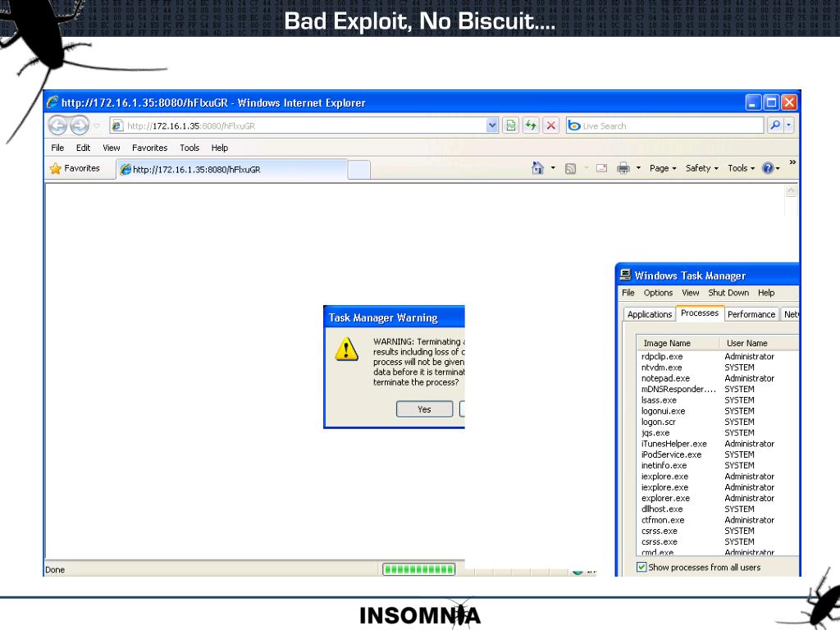This screenshot has height=630, width=840.
Task: Toggle Show processes from all users checkbox
Action: [641, 567]
